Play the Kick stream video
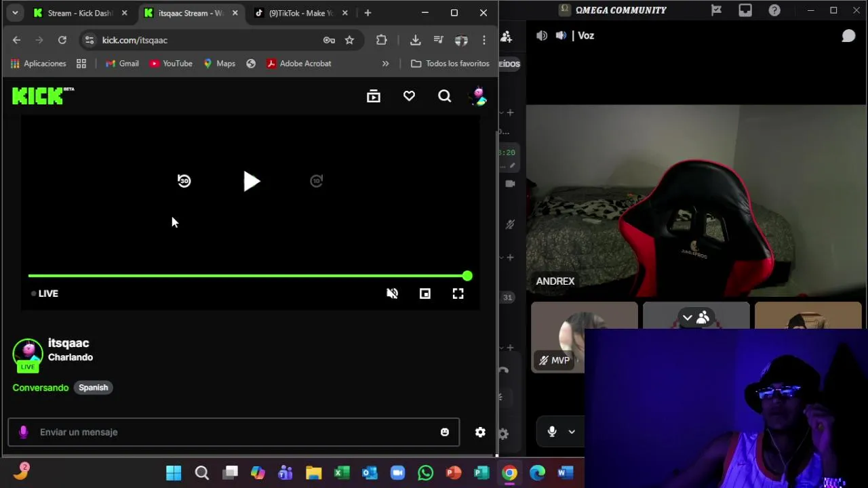 [x=252, y=181]
